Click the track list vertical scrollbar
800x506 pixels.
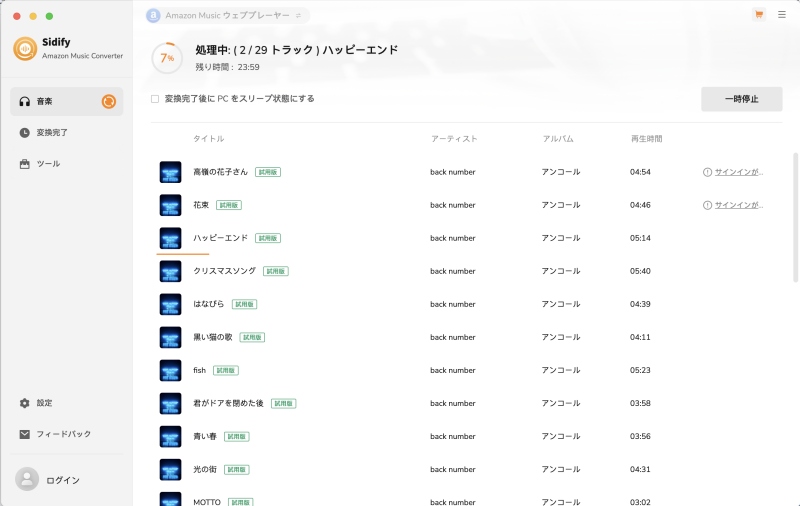click(x=795, y=217)
